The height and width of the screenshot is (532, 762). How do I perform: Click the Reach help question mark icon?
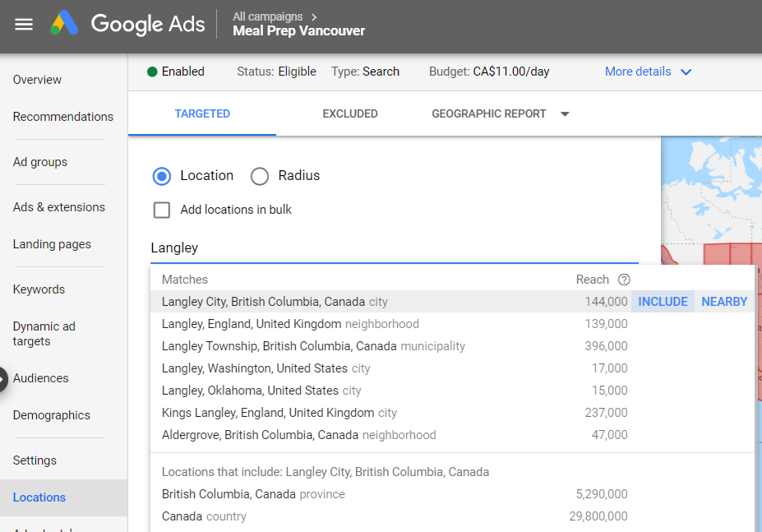pyautogui.click(x=624, y=280)
